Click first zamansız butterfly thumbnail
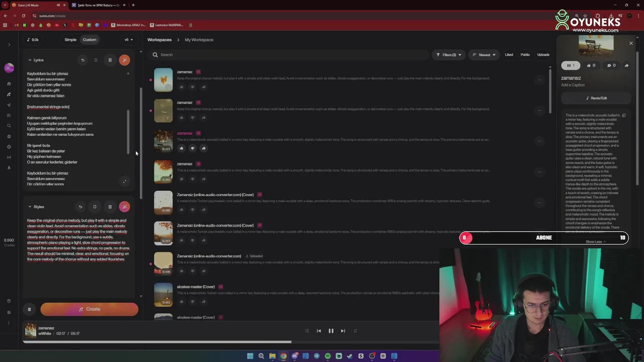The height and width of the screenshot is (362, 644). [163, 80]
